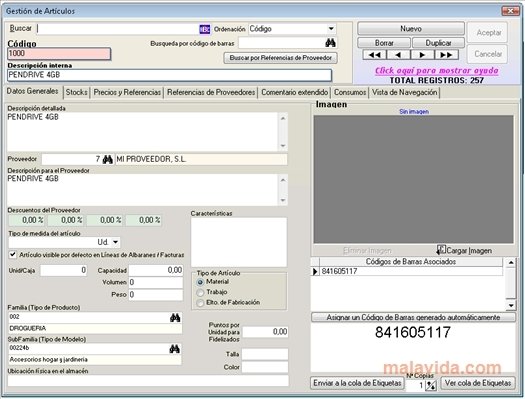Open the Consumos tab
525x399 pixels.
[350, 92]
